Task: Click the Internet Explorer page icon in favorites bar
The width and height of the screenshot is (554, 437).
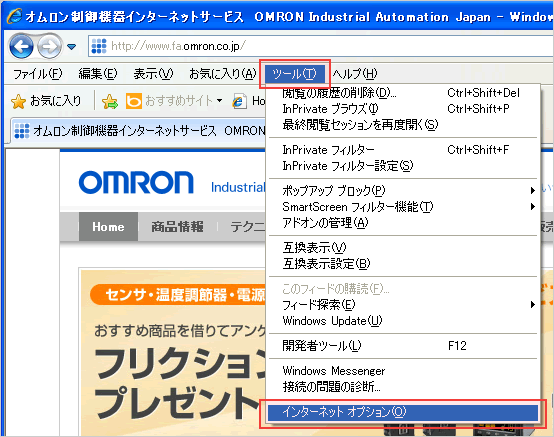Action: coord(239,101)
